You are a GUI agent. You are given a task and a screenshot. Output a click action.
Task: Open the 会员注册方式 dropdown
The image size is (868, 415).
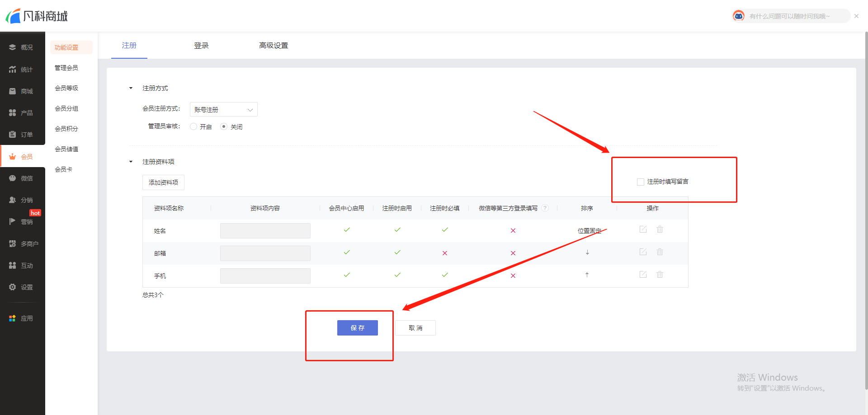pos(224,109)
